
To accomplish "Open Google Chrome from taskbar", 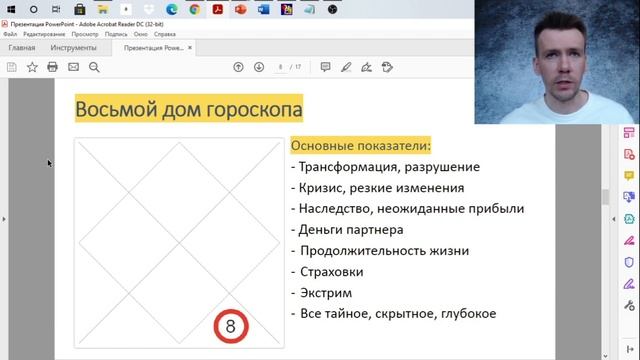I will pyautogui.click(x=195, y=9).
